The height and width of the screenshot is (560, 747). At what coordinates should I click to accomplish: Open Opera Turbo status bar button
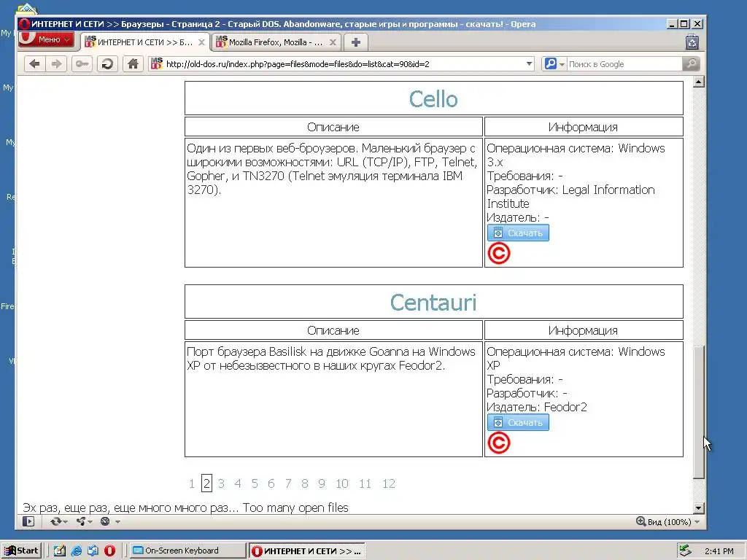tap(105, 521)
